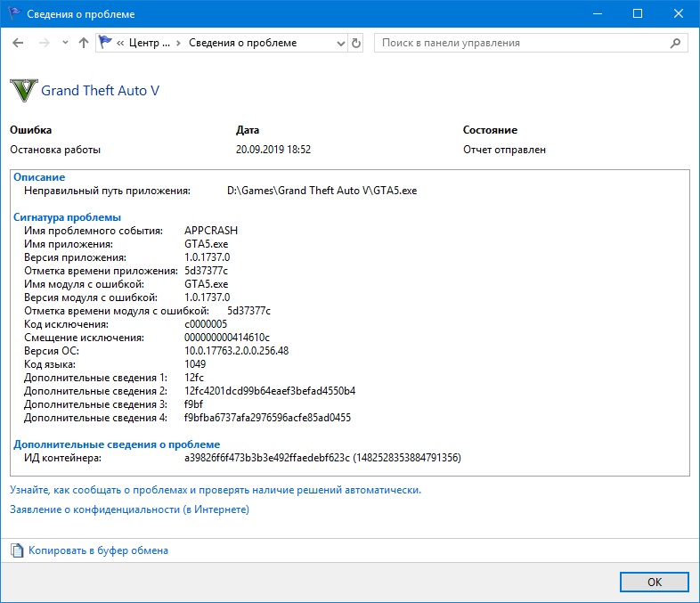Click the magnifier icon in the search box
Screen dimensions: 700x603
(x=677, y=43)
